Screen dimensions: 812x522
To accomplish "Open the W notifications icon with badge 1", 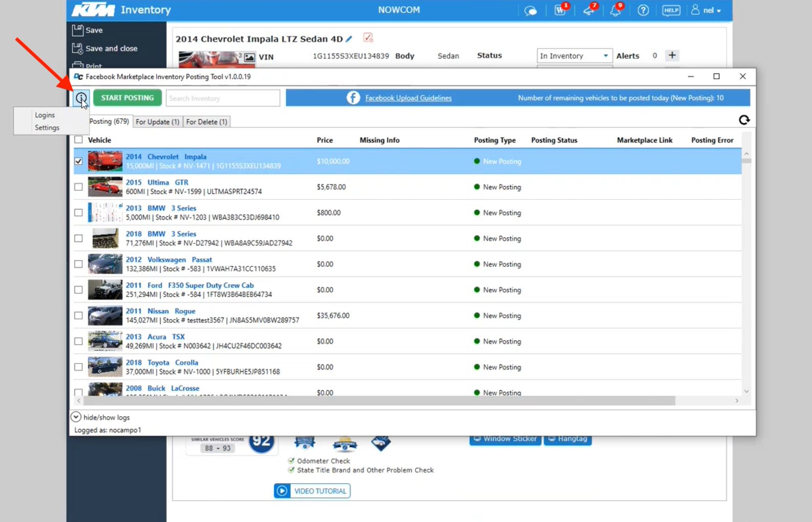I will coord(560,10).
